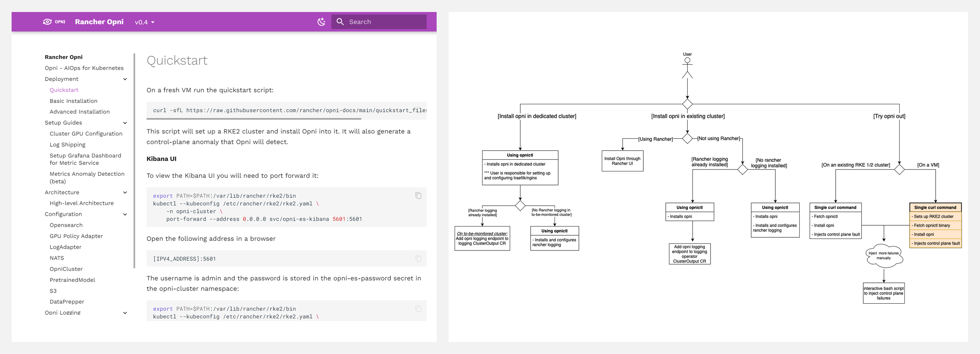Screen dimensions: 980x354
Task: Open the Basic Installation page
Action: (74, 101)
